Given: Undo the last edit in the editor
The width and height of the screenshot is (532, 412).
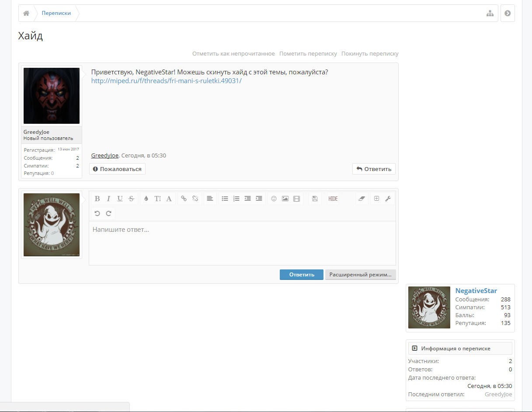Looking at the screenshot, I should pyautogui.click(x=97, y=213).
